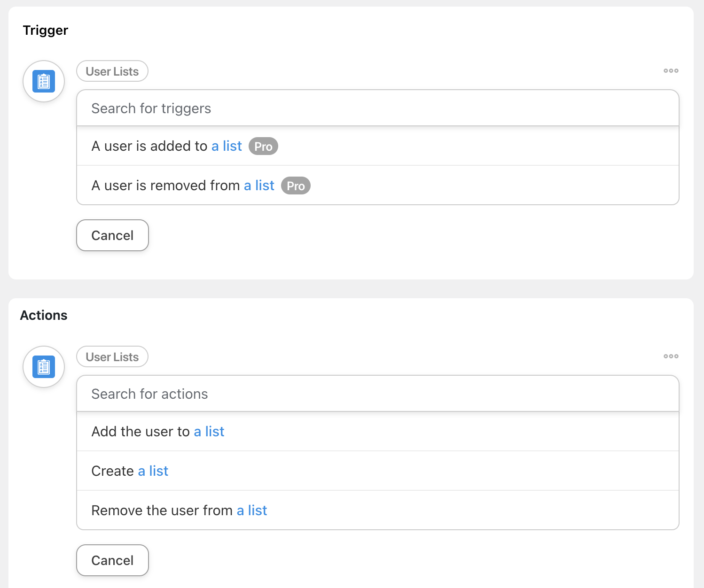The height and width of the screenshot is (588, 704).
Task: Focus the 'Search for actions' field
Action: 377,394
